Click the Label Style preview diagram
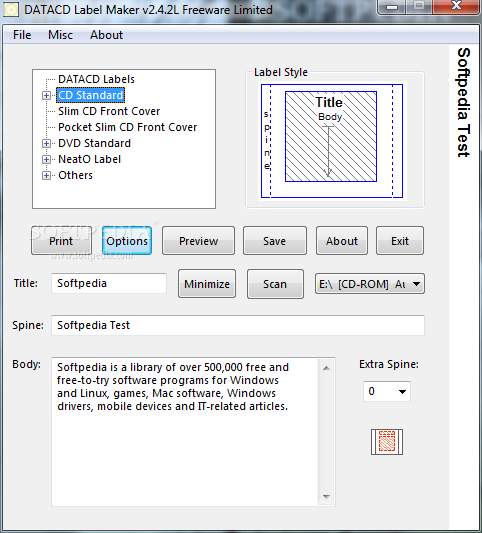The width and height of the screenshot is (482, 533). [x=332, y=141]
